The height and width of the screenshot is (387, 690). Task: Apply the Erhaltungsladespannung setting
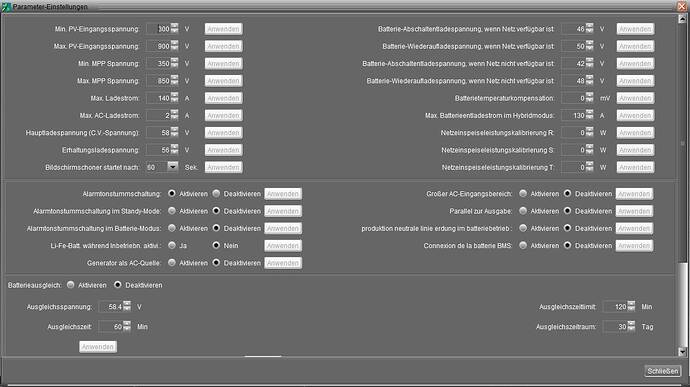click(224, 150)
